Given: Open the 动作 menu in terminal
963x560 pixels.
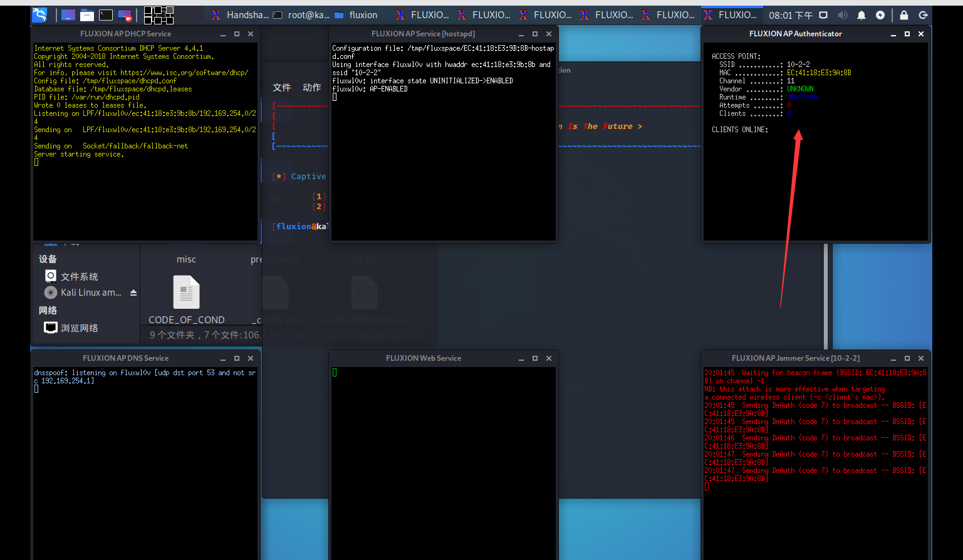Looking at the screenshot, I should pos(312,88).
